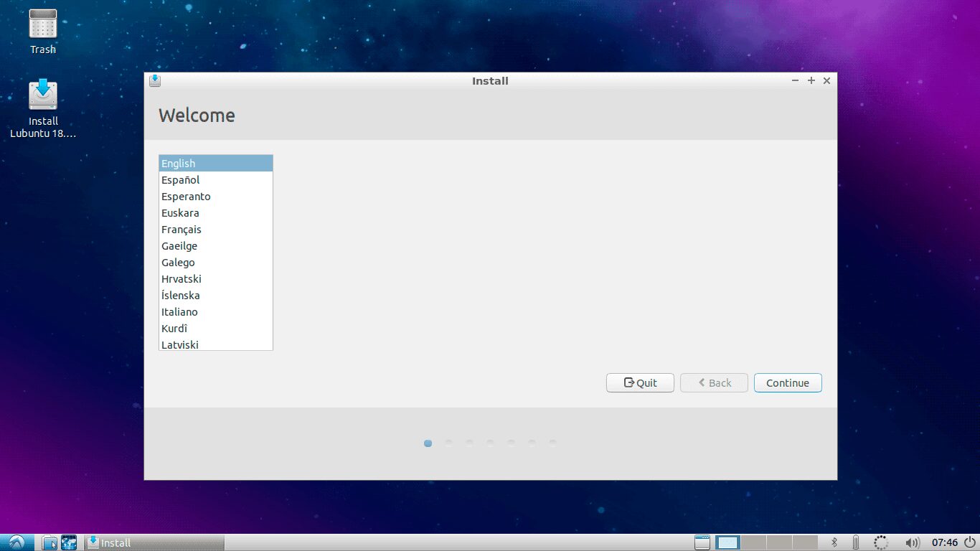Open the PCManFM file manager from taskbar
This screenshot has height=551, width=980.
(x=49, y=543)
